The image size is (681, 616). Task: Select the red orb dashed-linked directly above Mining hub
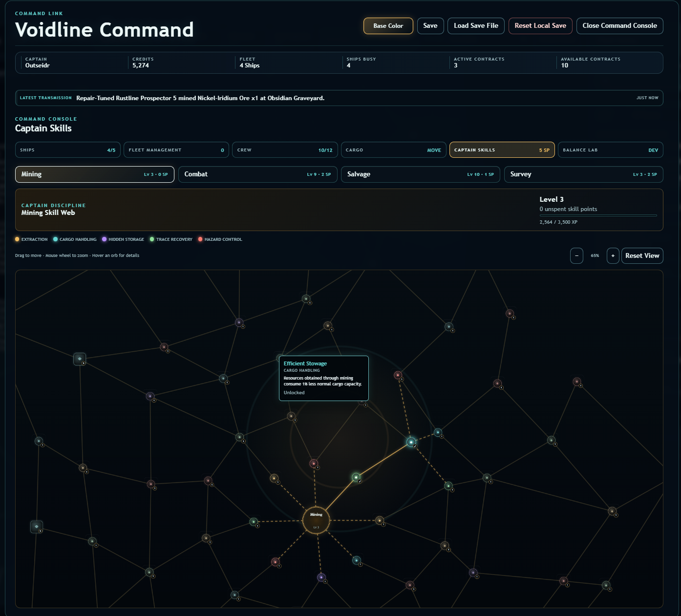click(314, 463)
